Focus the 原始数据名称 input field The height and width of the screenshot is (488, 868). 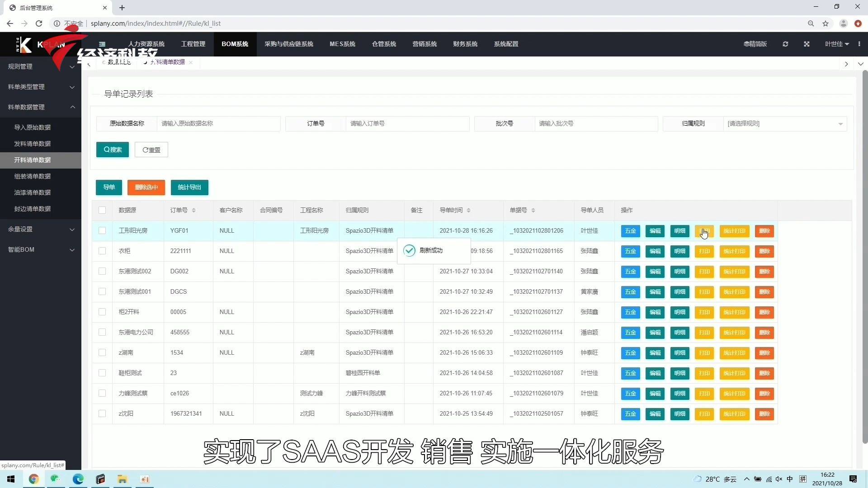218,123
